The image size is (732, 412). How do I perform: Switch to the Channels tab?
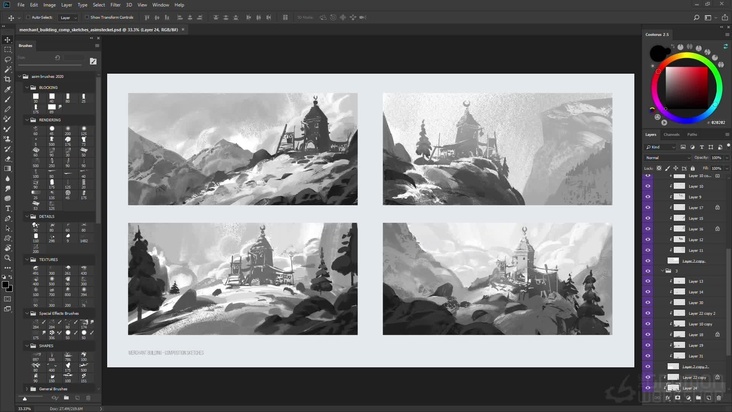click(671, 134)
